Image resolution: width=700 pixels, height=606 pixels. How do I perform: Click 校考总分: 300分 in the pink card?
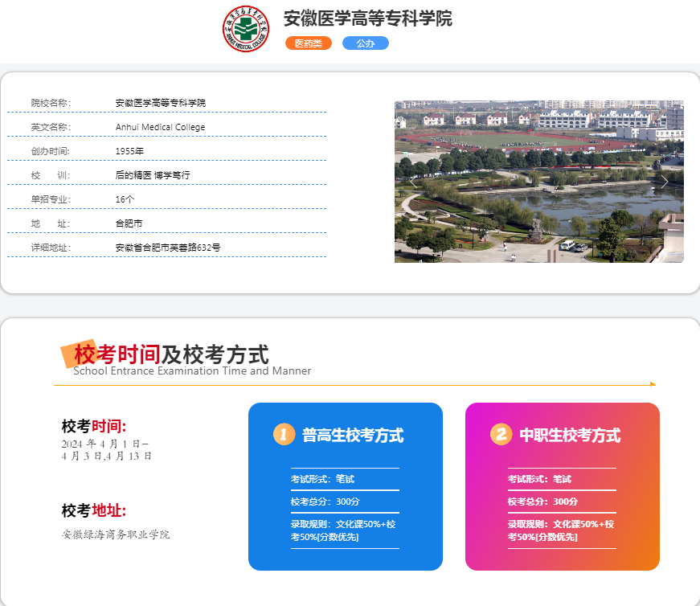click(x=542, y=502)
